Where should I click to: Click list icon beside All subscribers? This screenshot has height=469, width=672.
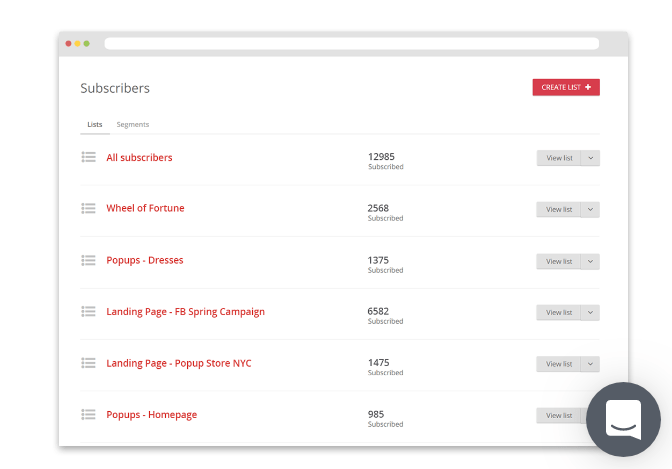[x=88, y=157]
